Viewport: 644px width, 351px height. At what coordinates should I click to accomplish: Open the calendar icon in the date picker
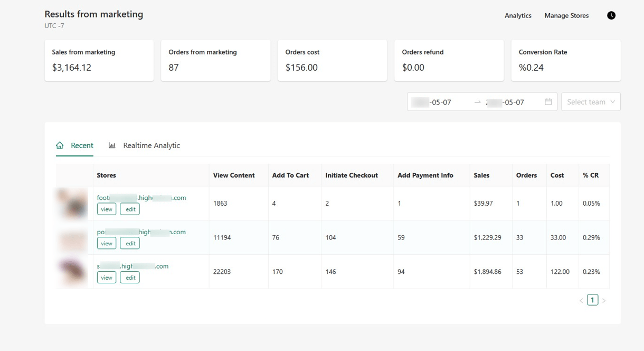pos(547,101)
